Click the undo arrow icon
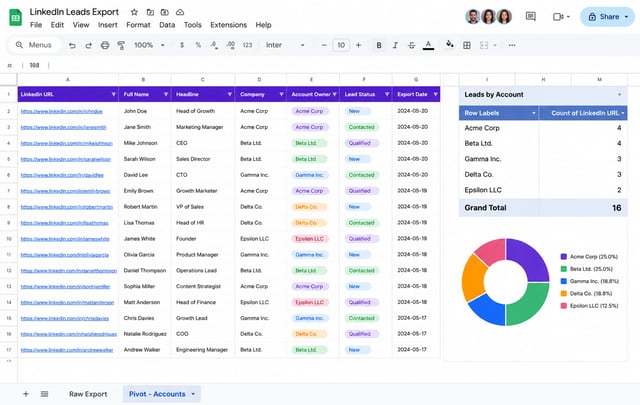Viewport: 640px width, 405px height. point(72,45)
